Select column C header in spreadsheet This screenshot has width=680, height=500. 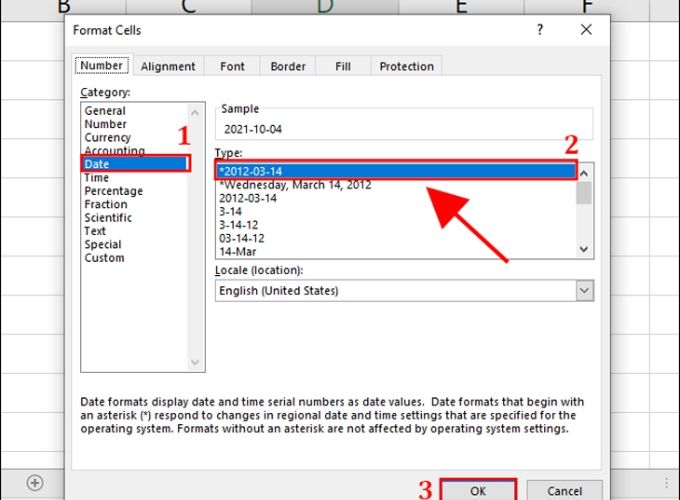point(189,9)
